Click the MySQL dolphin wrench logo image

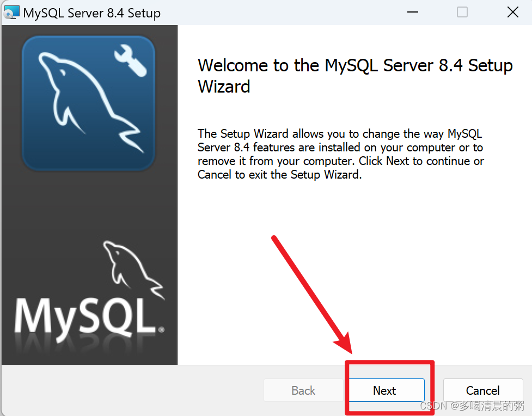pos(89,103)
